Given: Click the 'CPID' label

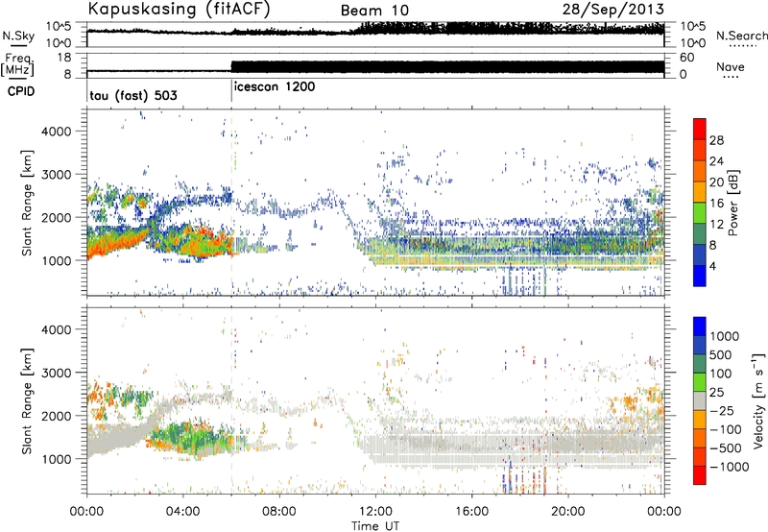Looking at the screenshot, I should pos(21,91).
